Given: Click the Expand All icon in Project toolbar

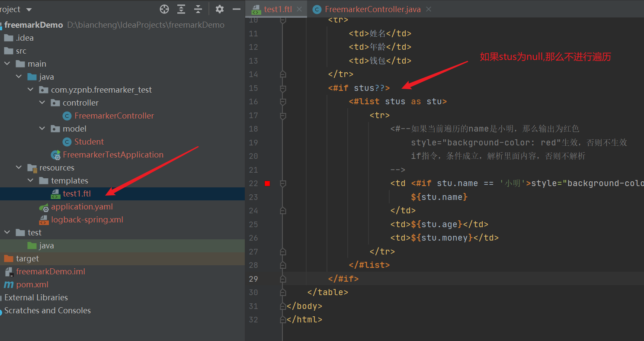Looking at the screenshot, I should pos(181,9).
